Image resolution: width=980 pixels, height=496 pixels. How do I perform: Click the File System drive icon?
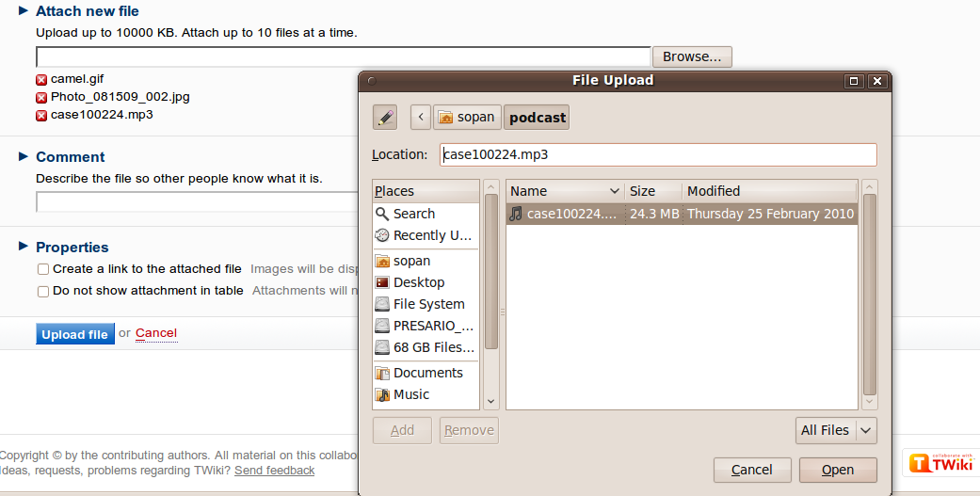coord(382,304)
